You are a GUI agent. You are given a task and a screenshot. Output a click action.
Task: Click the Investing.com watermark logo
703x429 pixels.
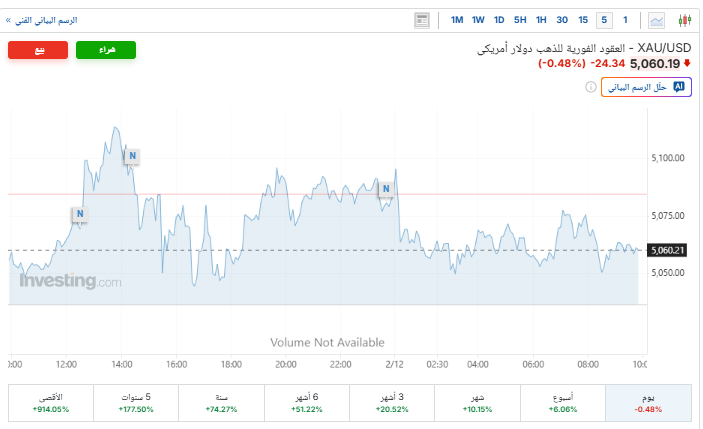[70, 282]
